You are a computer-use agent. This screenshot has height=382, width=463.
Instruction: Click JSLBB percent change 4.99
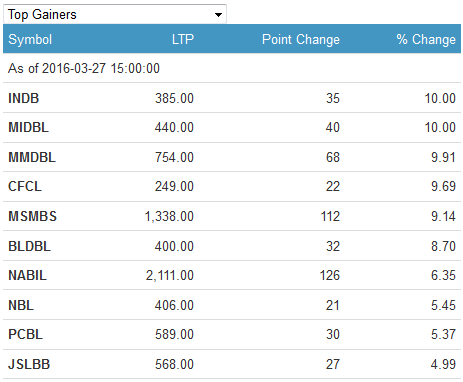tap(443, 364)
